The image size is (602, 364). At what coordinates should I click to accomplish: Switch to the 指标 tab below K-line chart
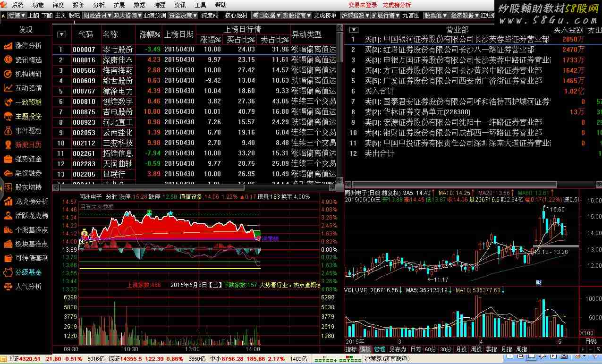pyautogui.click(x=351, y=349)
